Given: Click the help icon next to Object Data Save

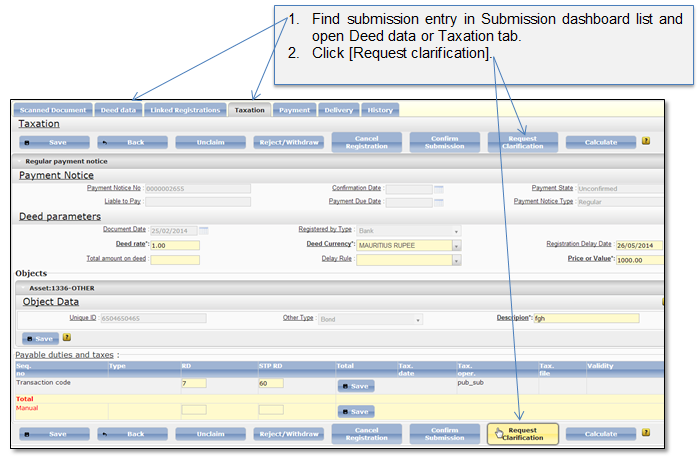Looking at the screenshot, I should (66, 338).
